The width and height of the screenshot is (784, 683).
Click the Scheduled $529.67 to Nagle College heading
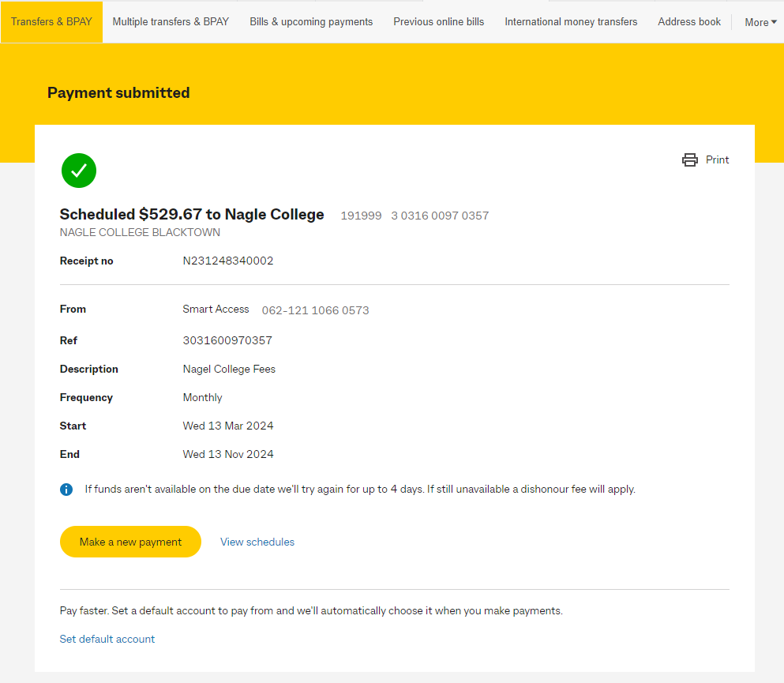[192, 214]
